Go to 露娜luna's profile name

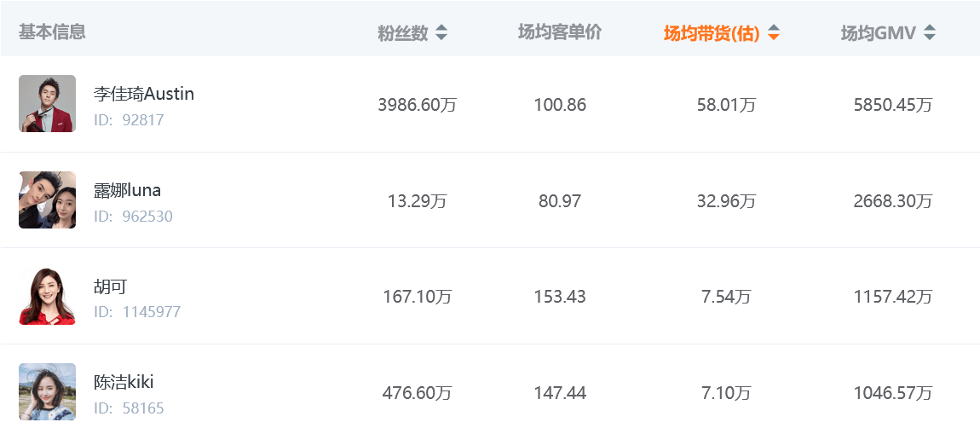point(127,189)
